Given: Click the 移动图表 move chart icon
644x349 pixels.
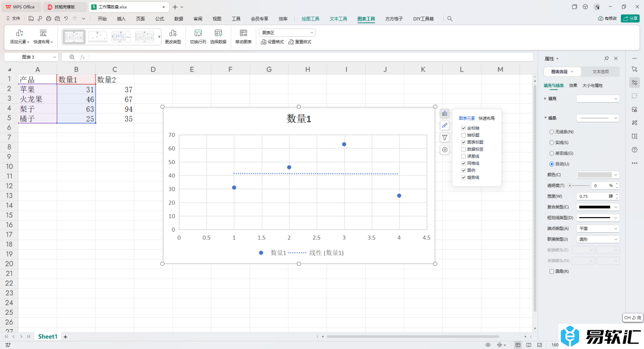Looking at the screenshot, I should [x=244, y=33].
